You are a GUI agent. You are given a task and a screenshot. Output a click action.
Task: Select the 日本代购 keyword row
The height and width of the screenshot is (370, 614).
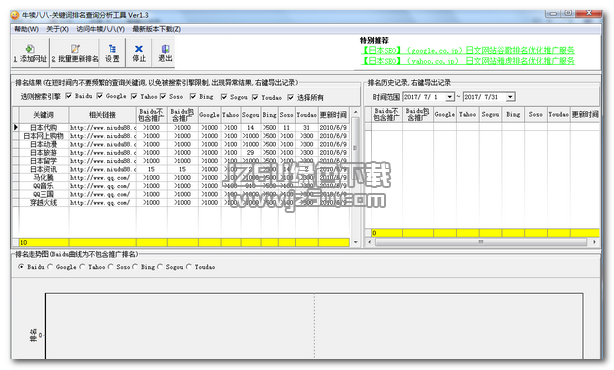(181, 128)
